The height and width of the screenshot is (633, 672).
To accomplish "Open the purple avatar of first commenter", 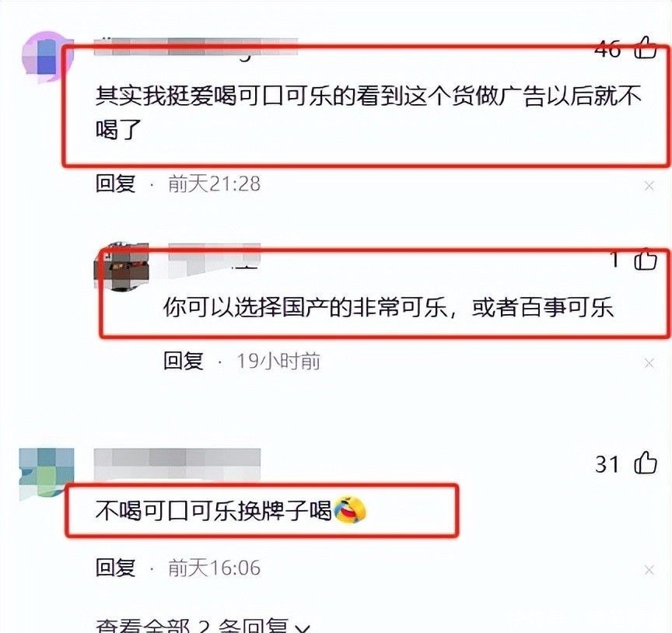I will pos(47,57).
